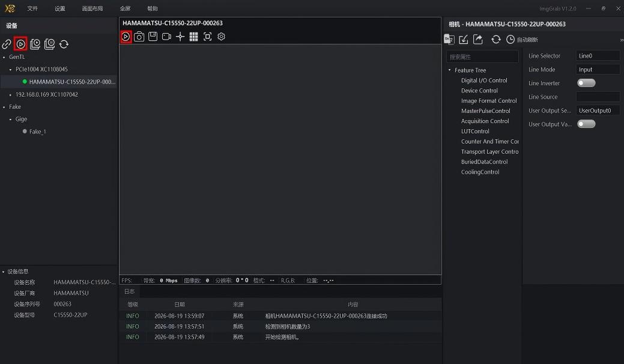The image size is (624, 364).
Task: Fit the image to the window
Action: coord(207,37)
